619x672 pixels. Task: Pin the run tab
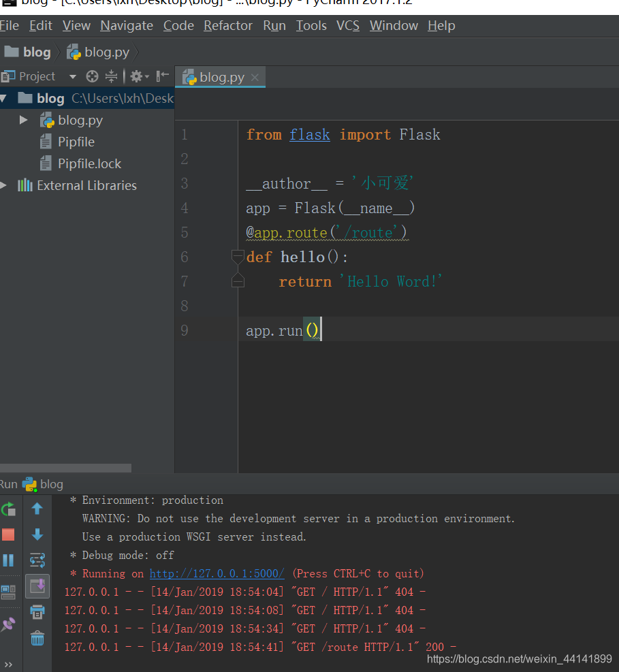(x=8, y=624)
